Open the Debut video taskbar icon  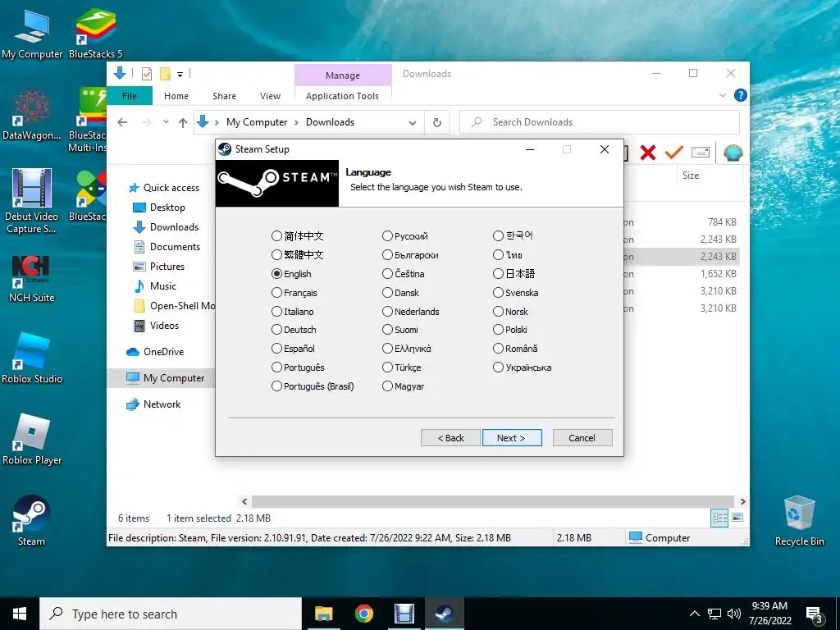click(404, 614)
